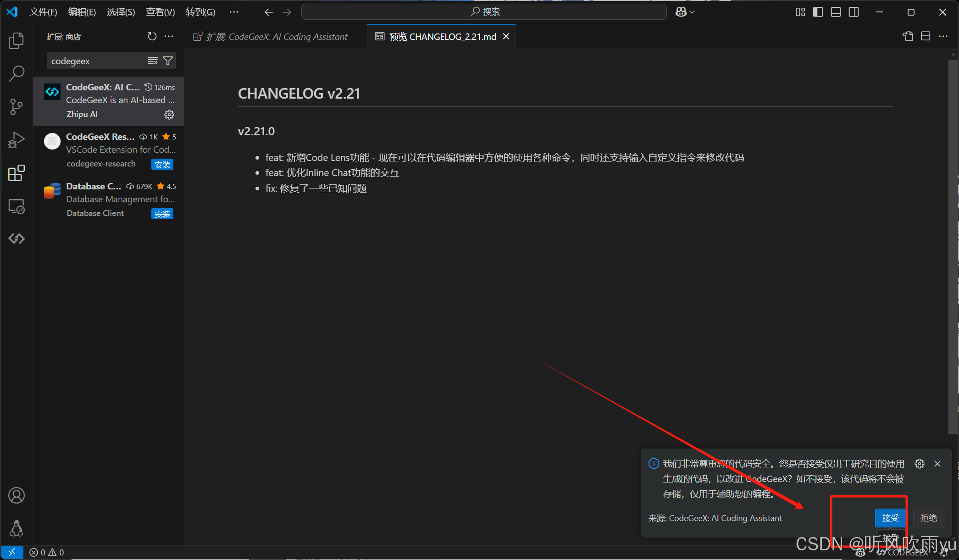Clear extension search results icon

click(153, 61)
